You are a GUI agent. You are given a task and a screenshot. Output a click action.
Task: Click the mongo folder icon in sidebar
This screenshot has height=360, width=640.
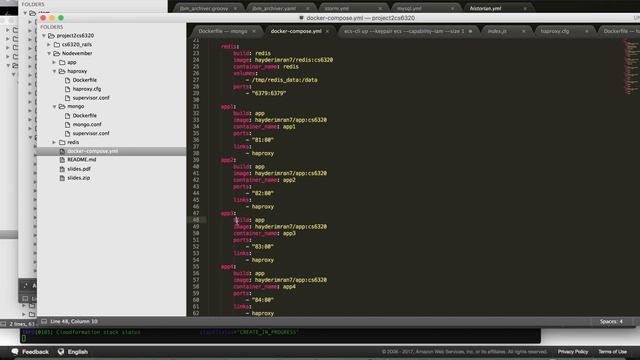tap(62, 107)
